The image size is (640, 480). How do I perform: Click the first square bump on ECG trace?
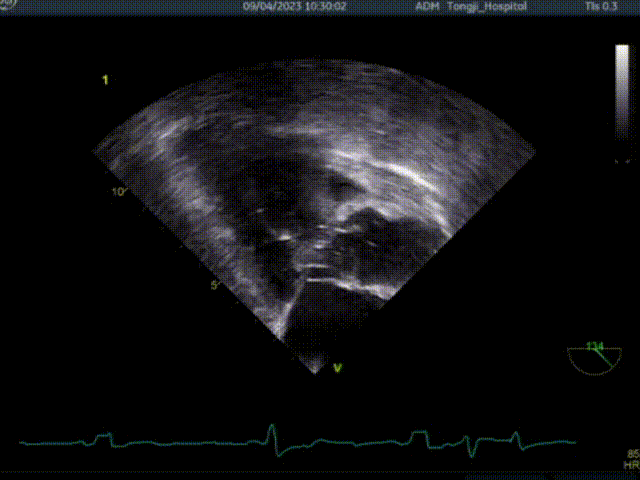click(x=102, y=437)
